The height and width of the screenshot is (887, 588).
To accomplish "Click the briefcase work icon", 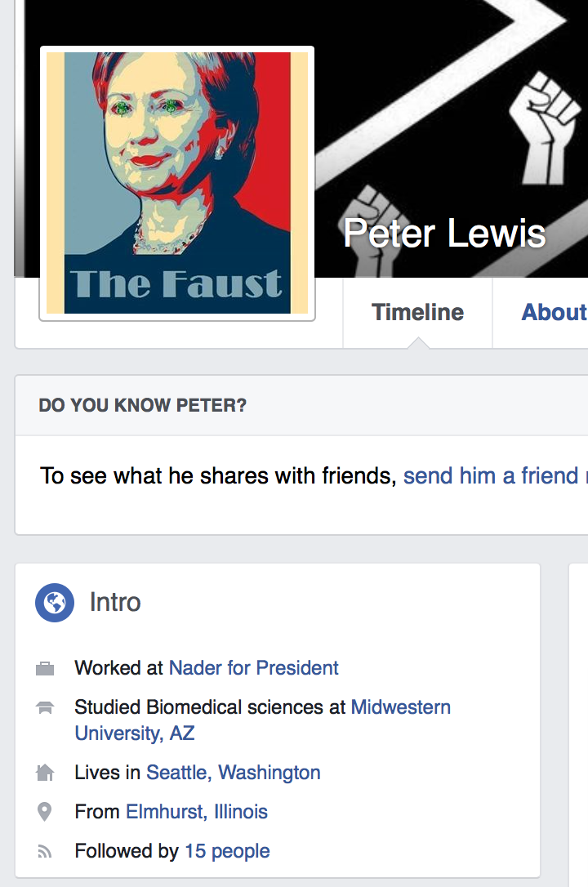I will click(x=45, y=669).
